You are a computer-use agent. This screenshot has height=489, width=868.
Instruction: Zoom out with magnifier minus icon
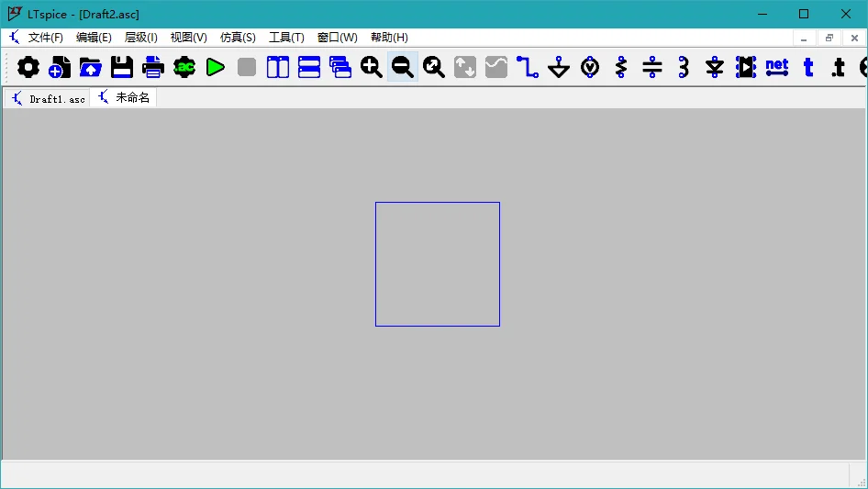403,68
